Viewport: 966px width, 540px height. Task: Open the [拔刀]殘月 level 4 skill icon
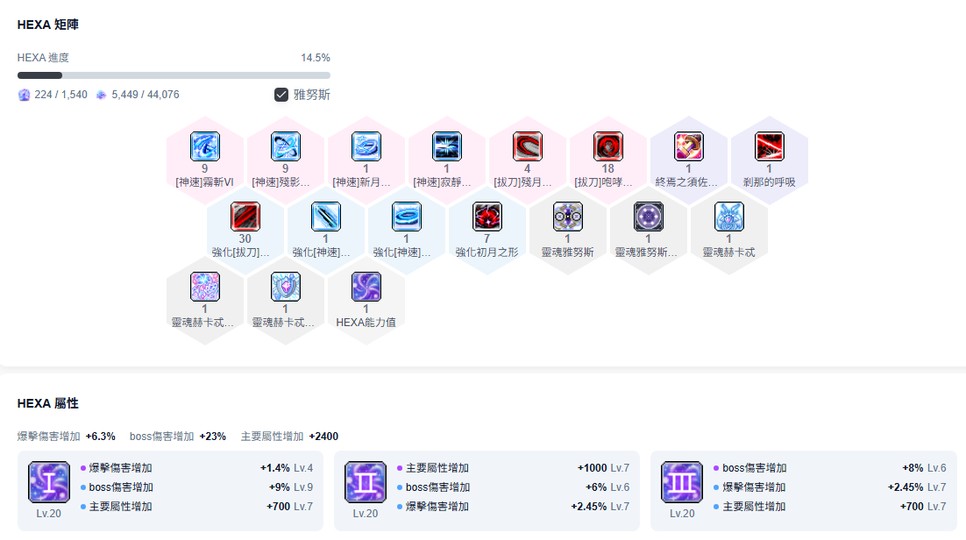[527, 147]
